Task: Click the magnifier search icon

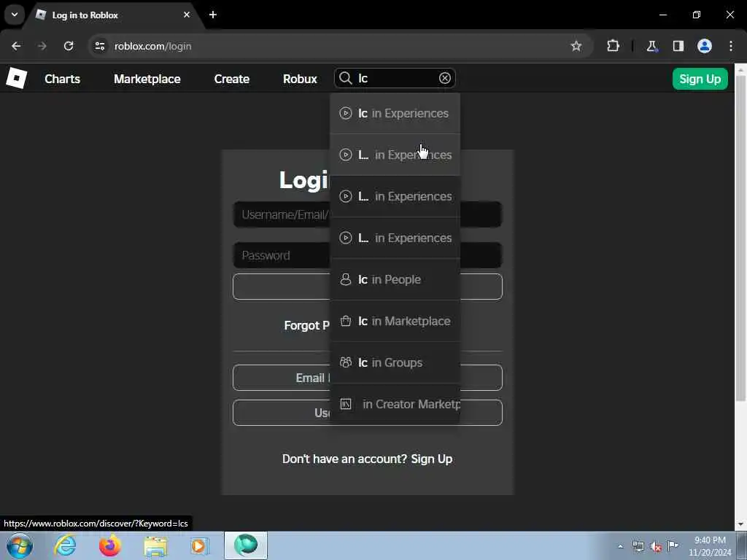Action: coord(345,78)
